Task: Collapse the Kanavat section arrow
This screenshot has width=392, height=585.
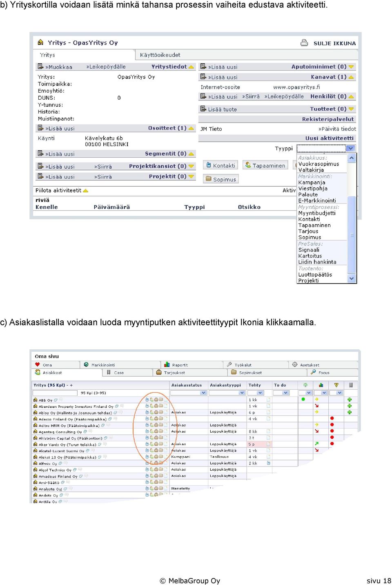Action: 351,77
